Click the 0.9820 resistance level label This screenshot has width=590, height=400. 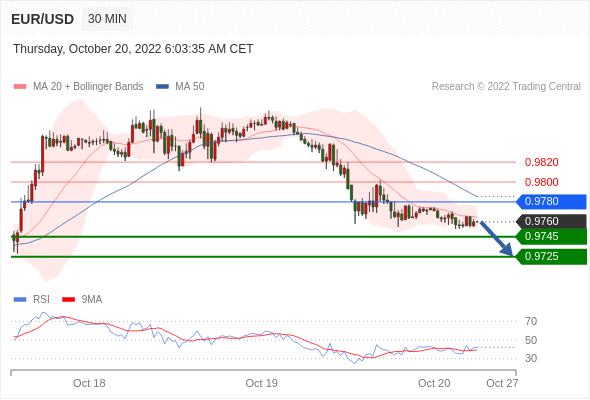point(541,162)
